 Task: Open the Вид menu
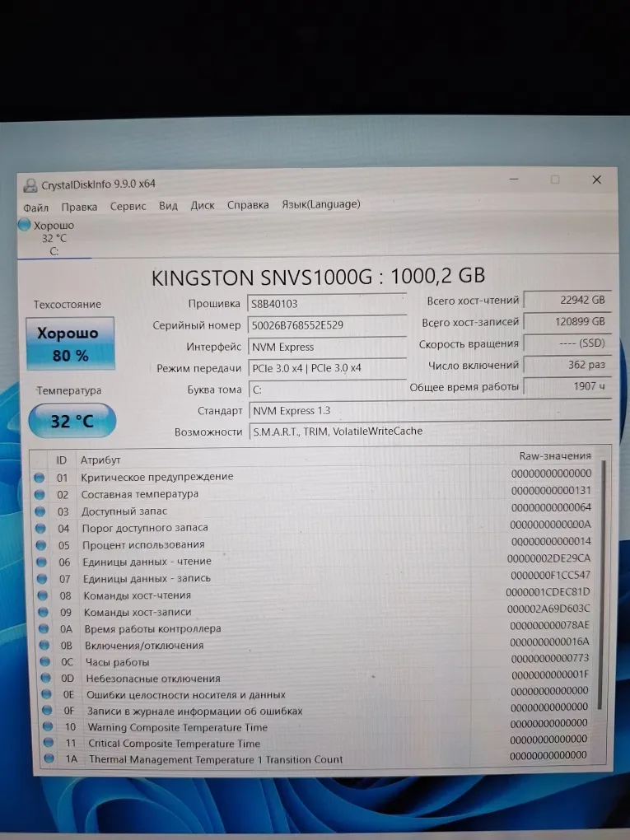click(x=168, y=206)
